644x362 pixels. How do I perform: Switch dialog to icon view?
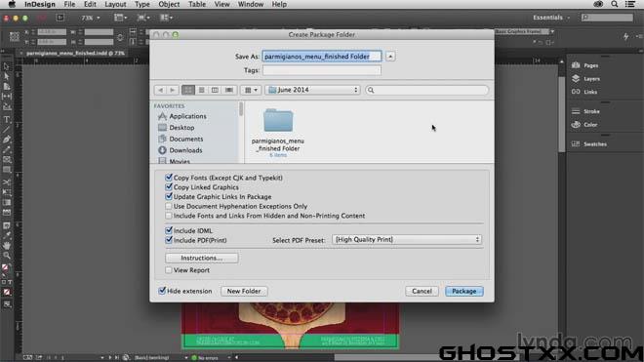[188, 90]
